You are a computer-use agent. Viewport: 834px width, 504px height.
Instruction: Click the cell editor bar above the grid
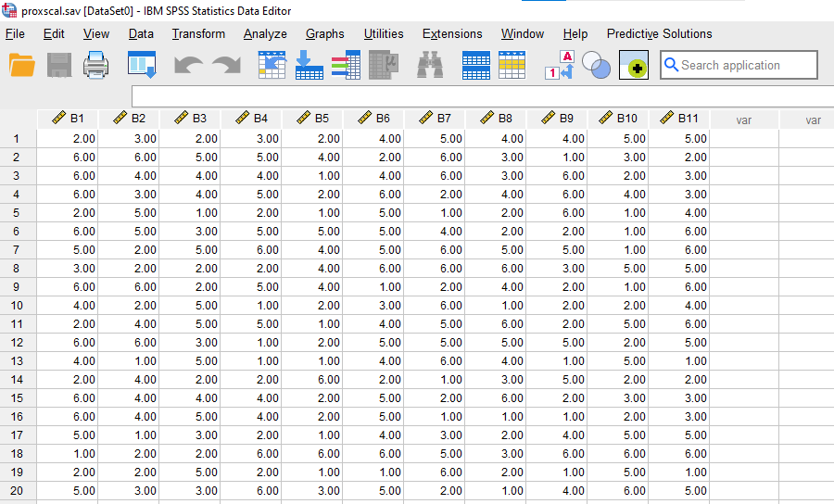pos(482,96)
